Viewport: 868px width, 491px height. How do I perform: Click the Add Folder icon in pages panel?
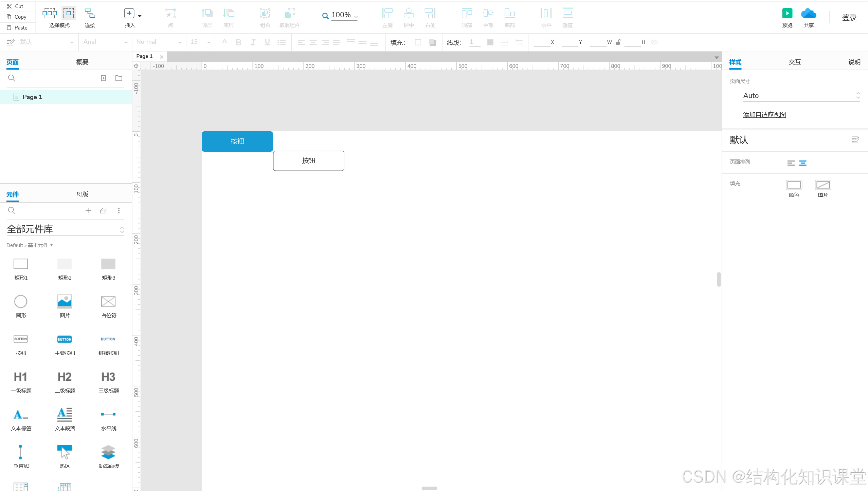point(119,78)
